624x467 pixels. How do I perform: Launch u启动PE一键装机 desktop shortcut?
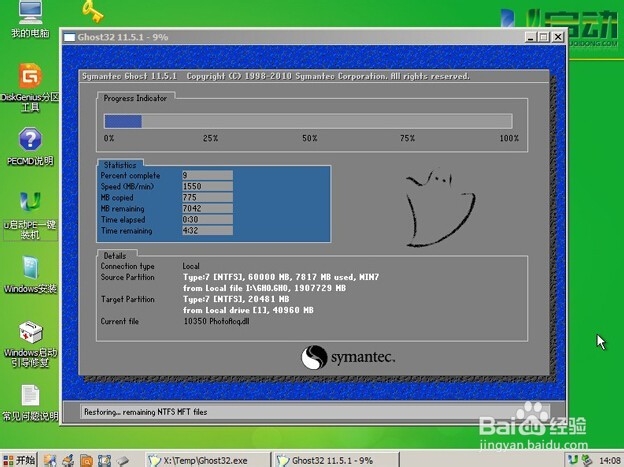[30, 216]
